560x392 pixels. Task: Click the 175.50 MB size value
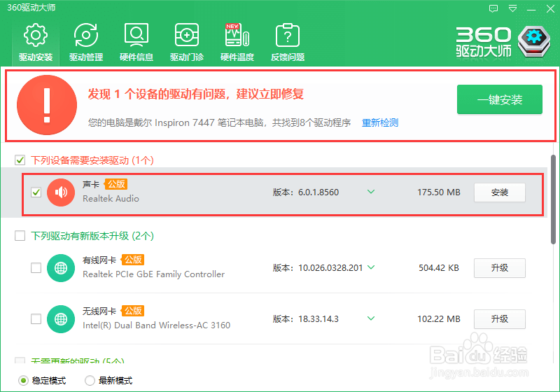[439, 192]
